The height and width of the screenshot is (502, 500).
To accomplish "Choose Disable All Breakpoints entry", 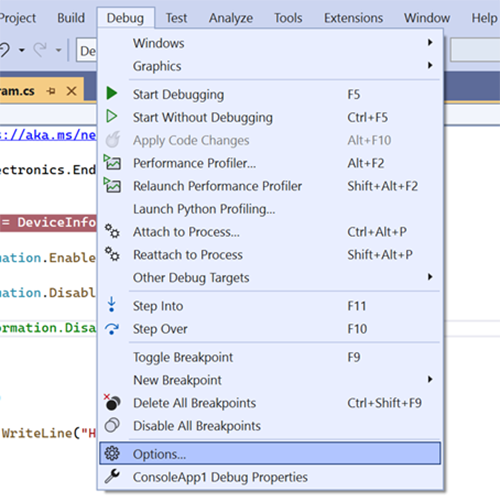I will [x=270, y=426].
